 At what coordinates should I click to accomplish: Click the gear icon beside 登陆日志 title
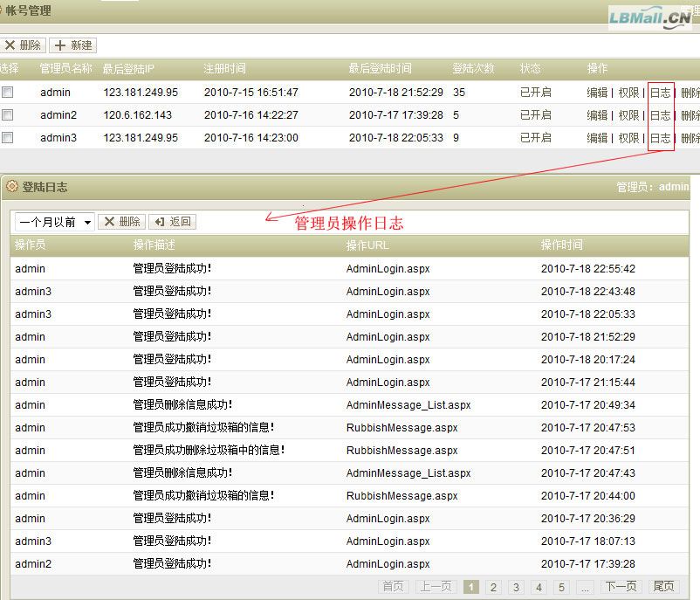tap(12, 186)
